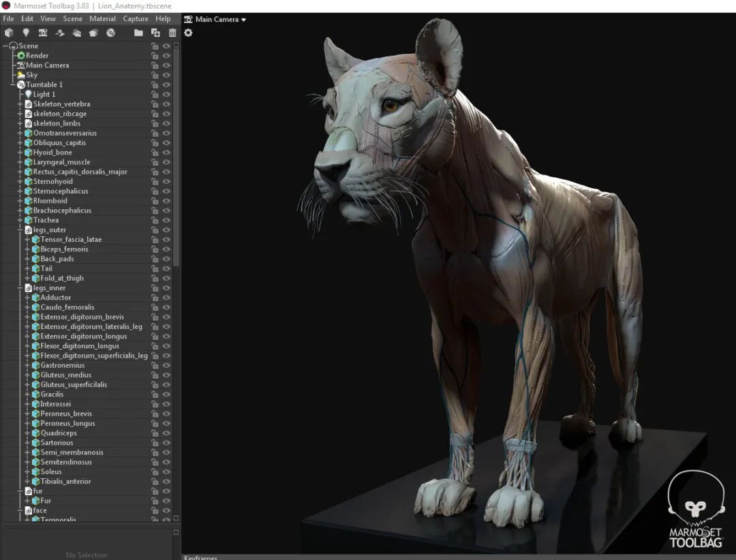The height and width of the screenshot is (560, 736).
Task: Collapse the legs_outer group
Action: (20, 230)
